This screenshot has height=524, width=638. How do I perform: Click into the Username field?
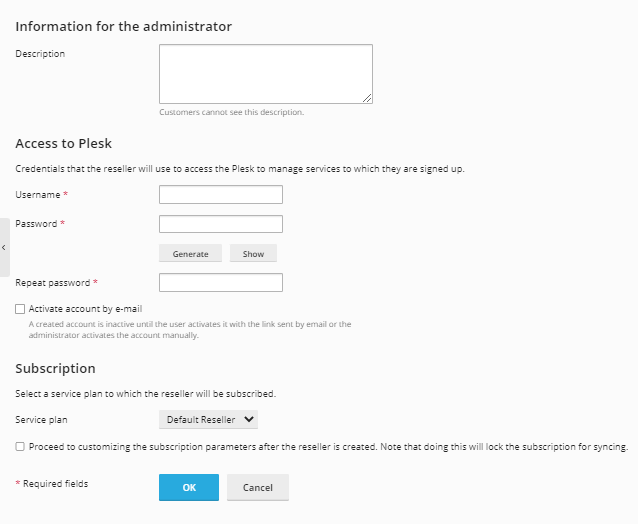coord(220,195)
